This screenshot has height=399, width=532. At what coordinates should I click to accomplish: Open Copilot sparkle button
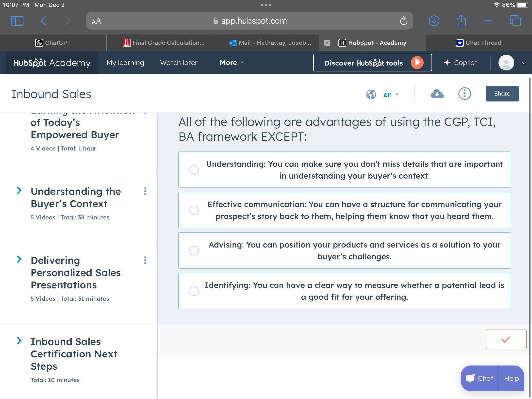(461, 63)
